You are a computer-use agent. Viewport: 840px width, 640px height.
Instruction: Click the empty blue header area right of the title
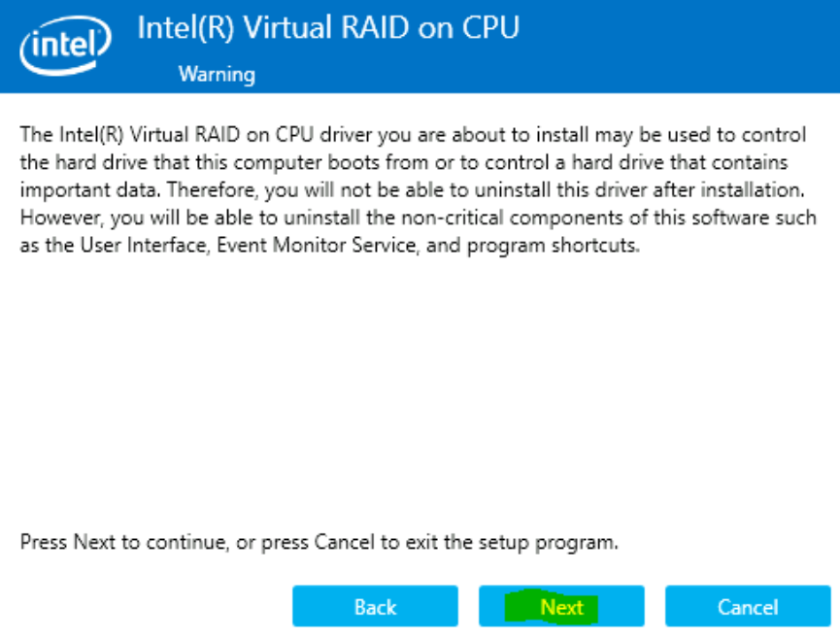pyautogui.click(x=680, y=44)
